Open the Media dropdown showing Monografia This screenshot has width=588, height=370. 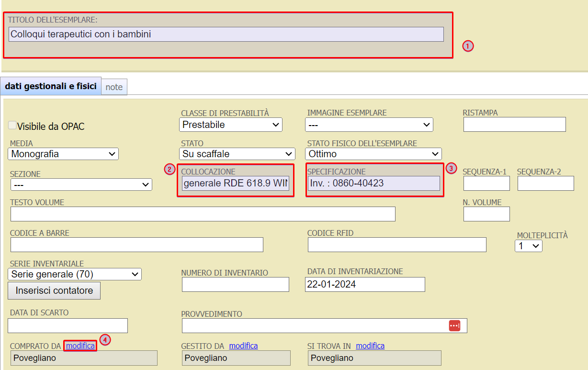click(x=63, y=154)
